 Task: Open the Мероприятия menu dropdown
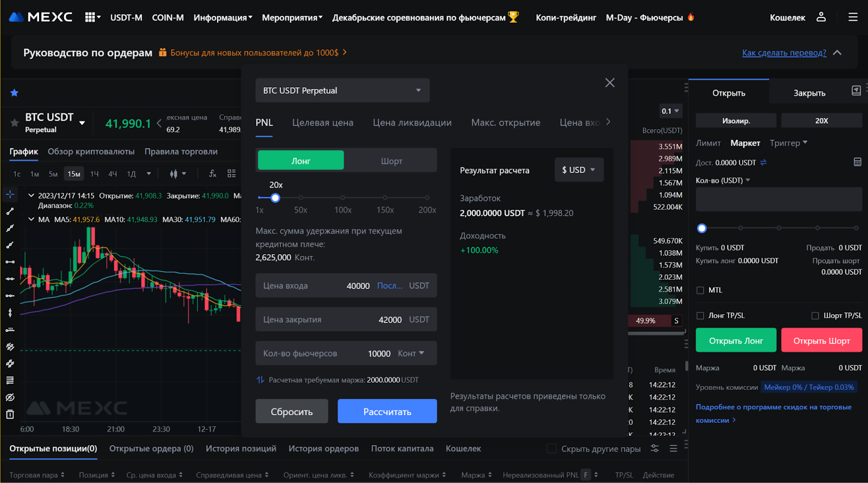[292, 17]
